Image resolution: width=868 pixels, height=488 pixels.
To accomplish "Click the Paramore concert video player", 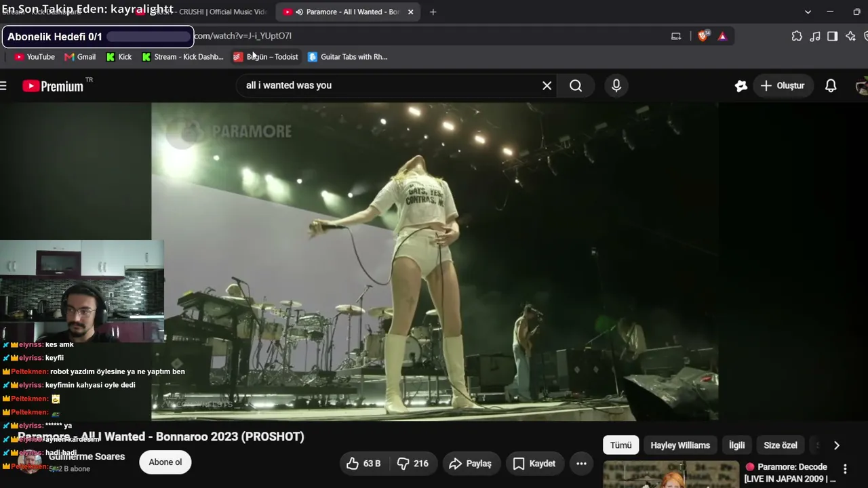I will pos(435,262).
